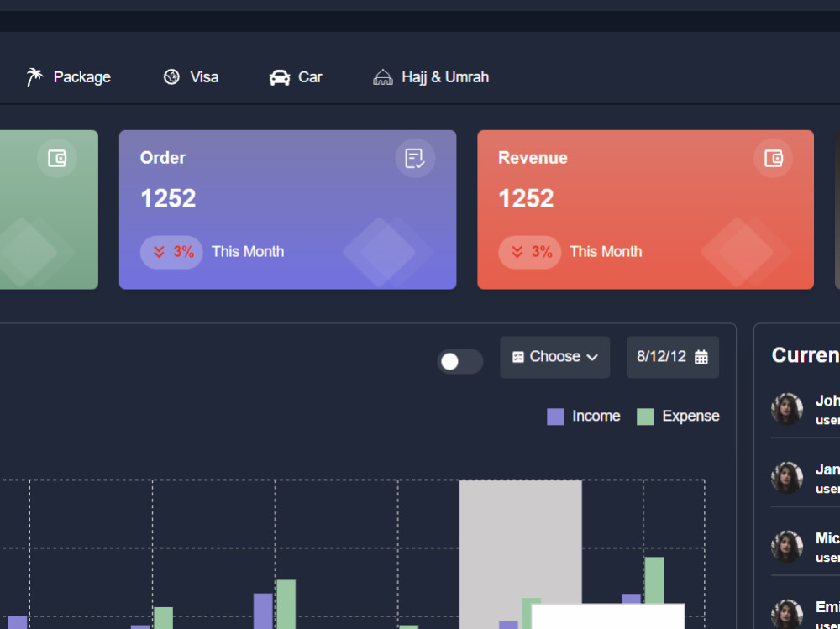Select the Order summary card title

163,158
